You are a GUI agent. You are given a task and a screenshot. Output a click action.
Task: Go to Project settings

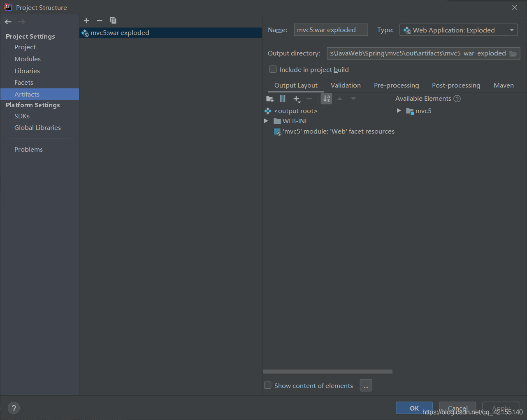pos(25,47)
